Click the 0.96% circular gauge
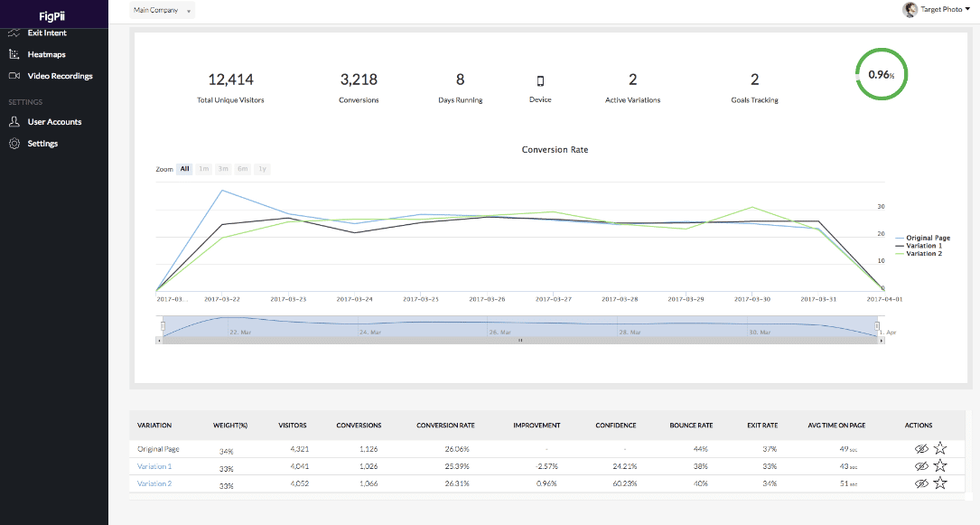980x525 pixels. pos(881,74)
